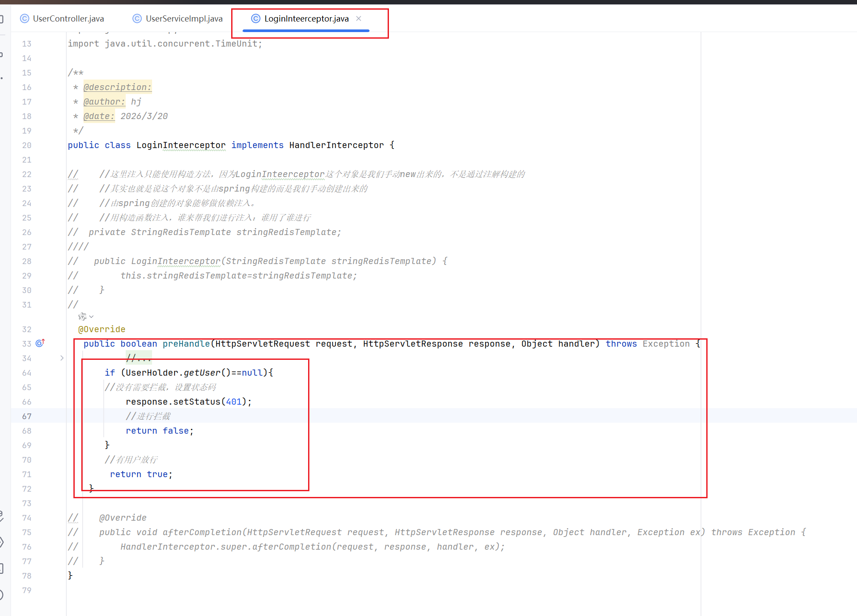Click line number 20 in the gutter
The width and height of the screenshot is (857, 616).
[27, 145]
